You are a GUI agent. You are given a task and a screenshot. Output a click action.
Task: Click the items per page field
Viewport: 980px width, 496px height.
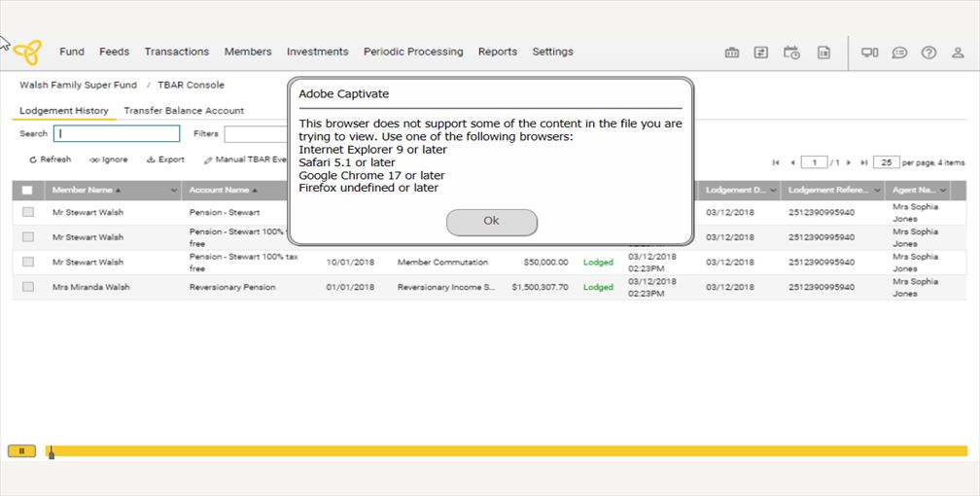pyautogui.click(x=887, y=162)
